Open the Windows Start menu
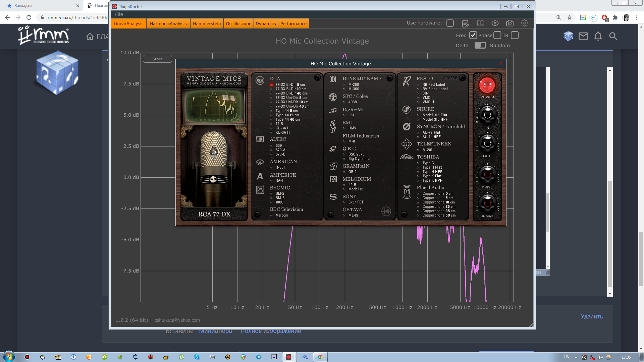Viewport: 644px width, 362px height. 9,357
